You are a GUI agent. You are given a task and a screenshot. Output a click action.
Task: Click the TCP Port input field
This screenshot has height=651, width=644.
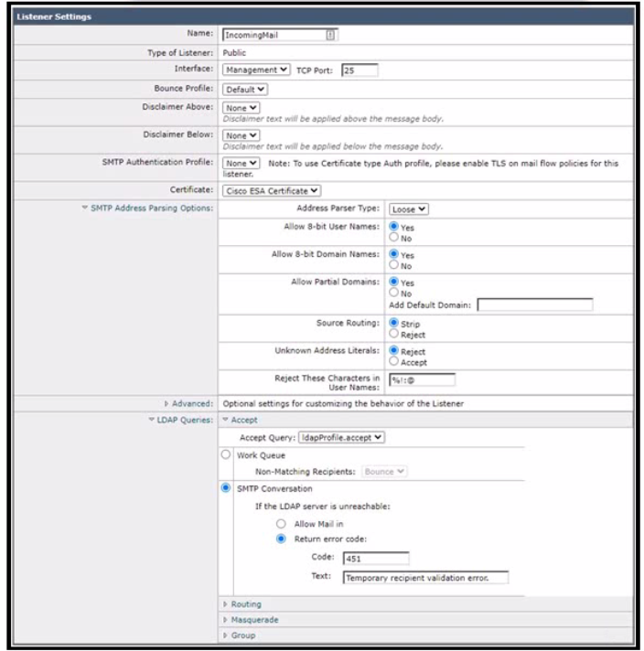tap(359, 69)
